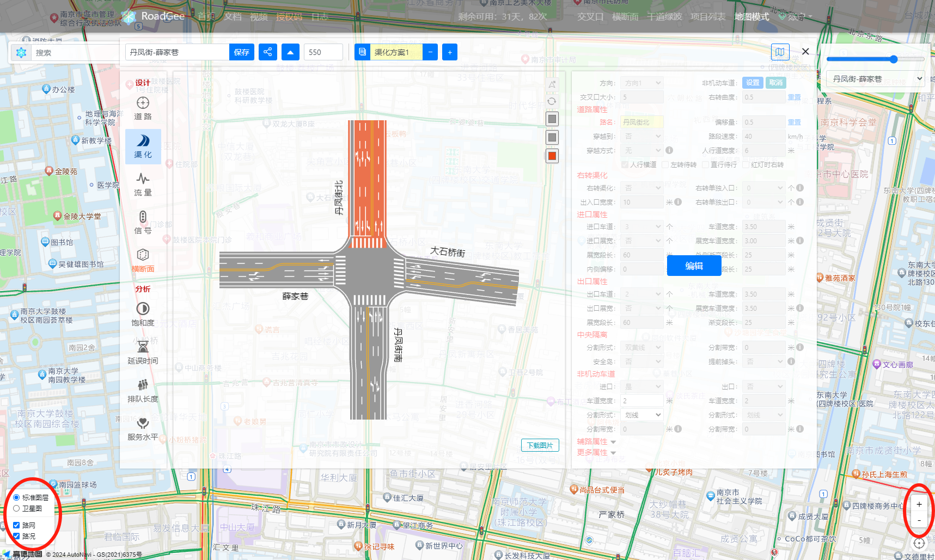
Task: Click the share icon button
Action: (267, 52)
